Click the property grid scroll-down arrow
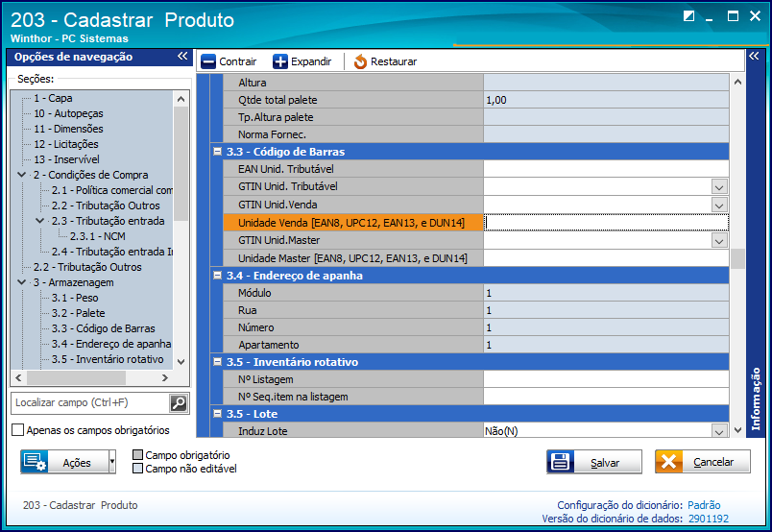This screenshot has width=772, height=532. pos(737,430)
